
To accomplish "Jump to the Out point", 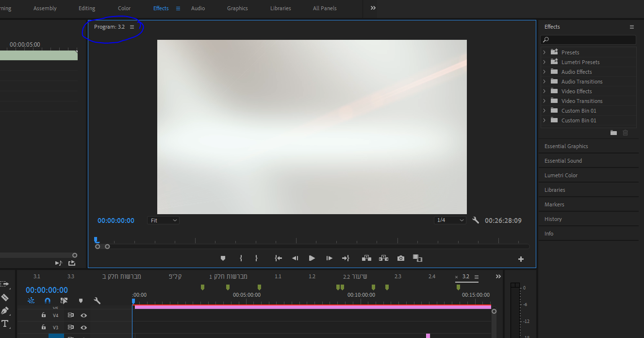I will point(346,258).
